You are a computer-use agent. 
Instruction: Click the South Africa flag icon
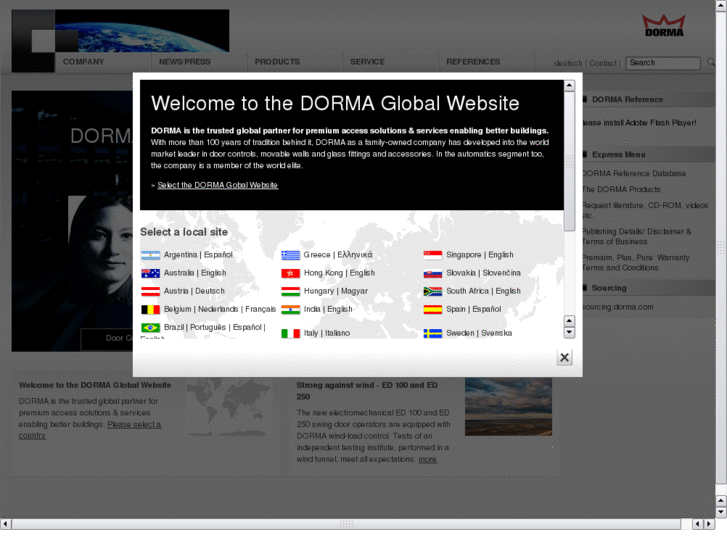[433, 291]
